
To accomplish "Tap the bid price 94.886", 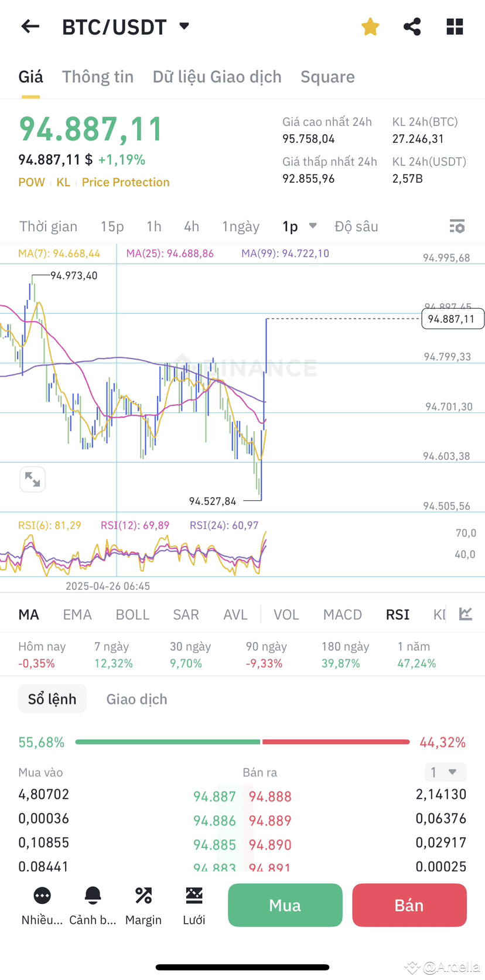I will click(x=214, y=821).
